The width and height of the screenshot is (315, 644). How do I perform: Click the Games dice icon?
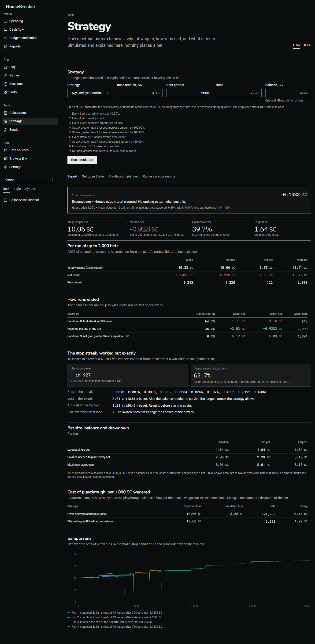coord(6,76)
